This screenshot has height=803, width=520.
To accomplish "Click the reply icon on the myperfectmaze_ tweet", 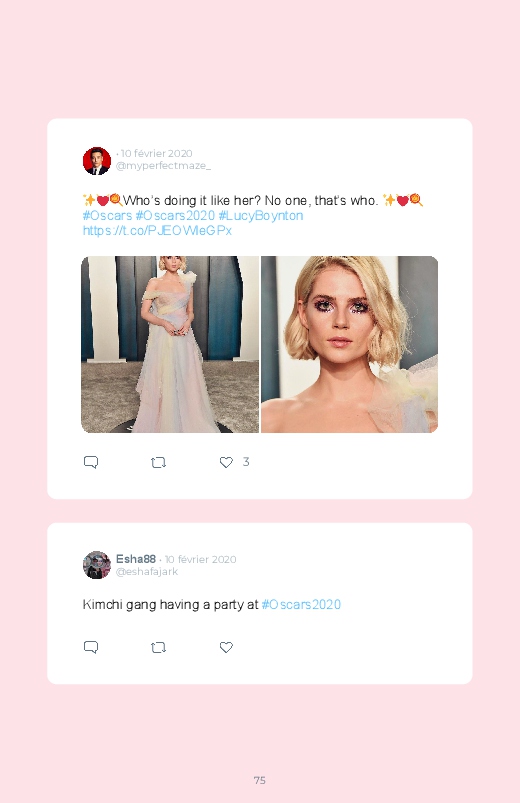I will click(x=91, y=462).
